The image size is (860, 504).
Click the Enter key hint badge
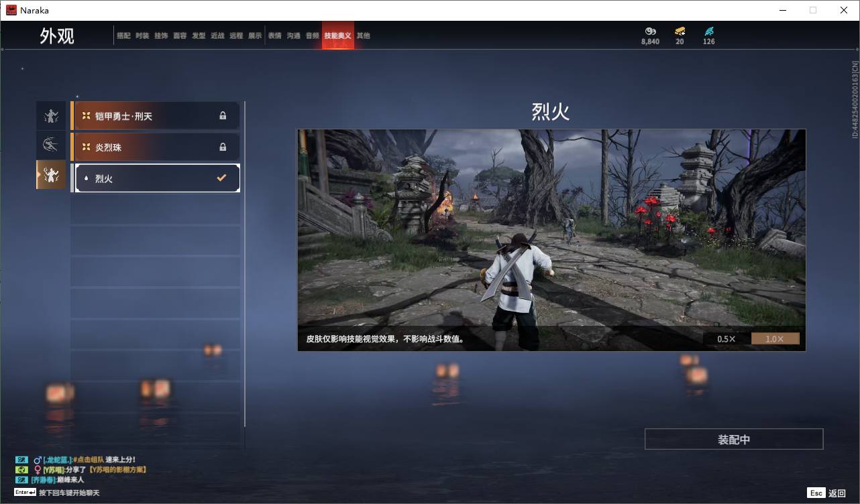[x=25, y=493]
